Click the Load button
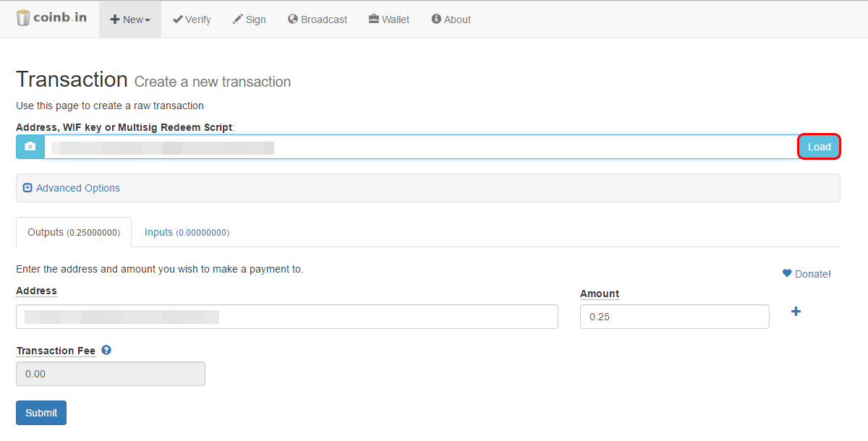 819,147
